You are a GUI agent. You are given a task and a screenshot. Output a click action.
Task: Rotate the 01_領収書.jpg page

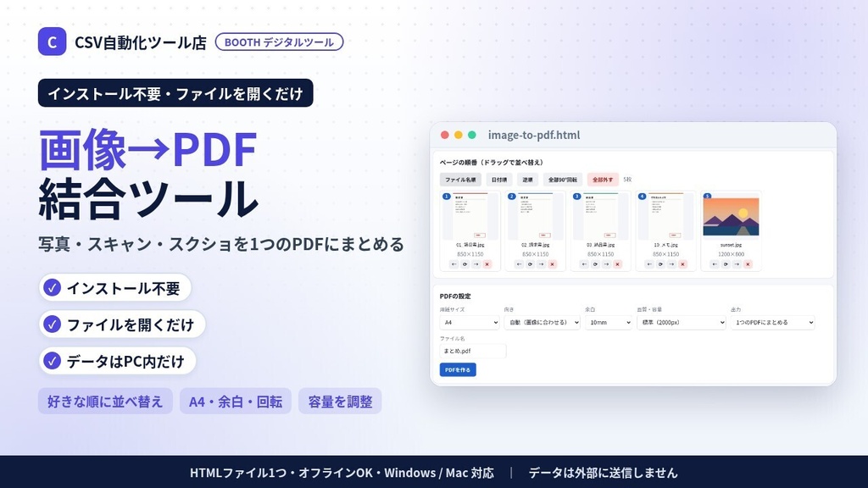[x=465, y=264]
